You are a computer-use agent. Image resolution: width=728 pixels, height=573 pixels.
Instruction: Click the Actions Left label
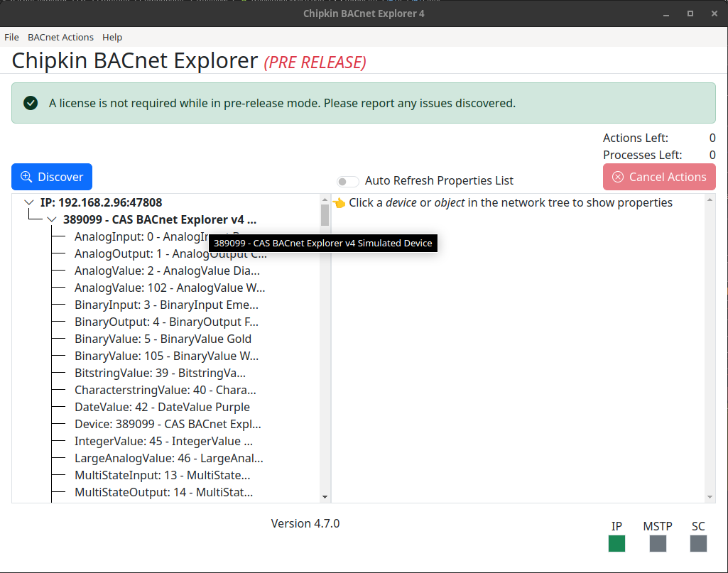(636, 138)
